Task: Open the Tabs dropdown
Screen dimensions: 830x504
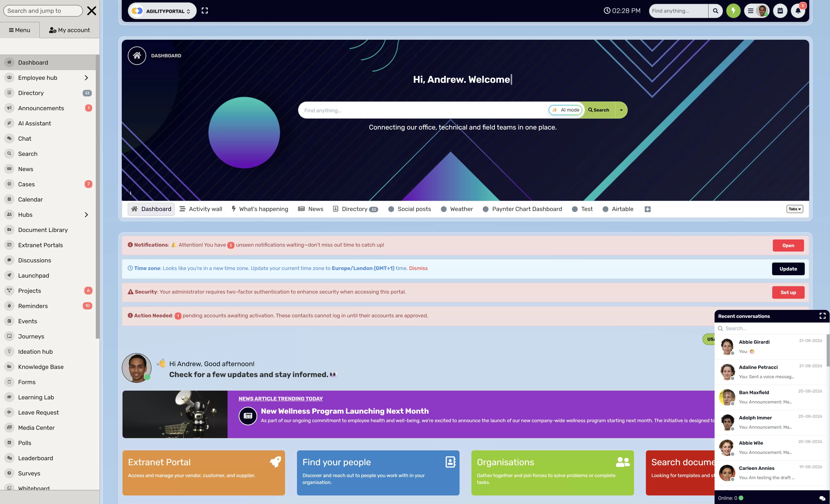Action: click(x=795, y=209)
